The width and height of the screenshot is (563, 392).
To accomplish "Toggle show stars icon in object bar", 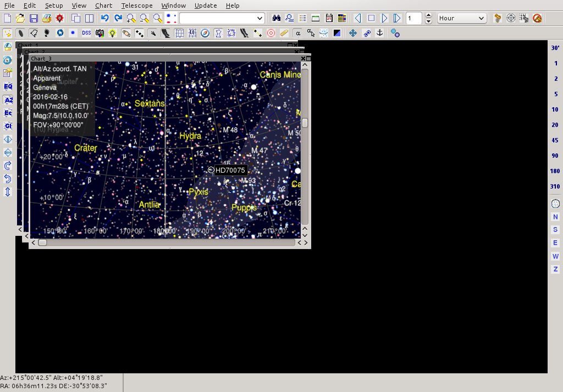I will point(7,33).
